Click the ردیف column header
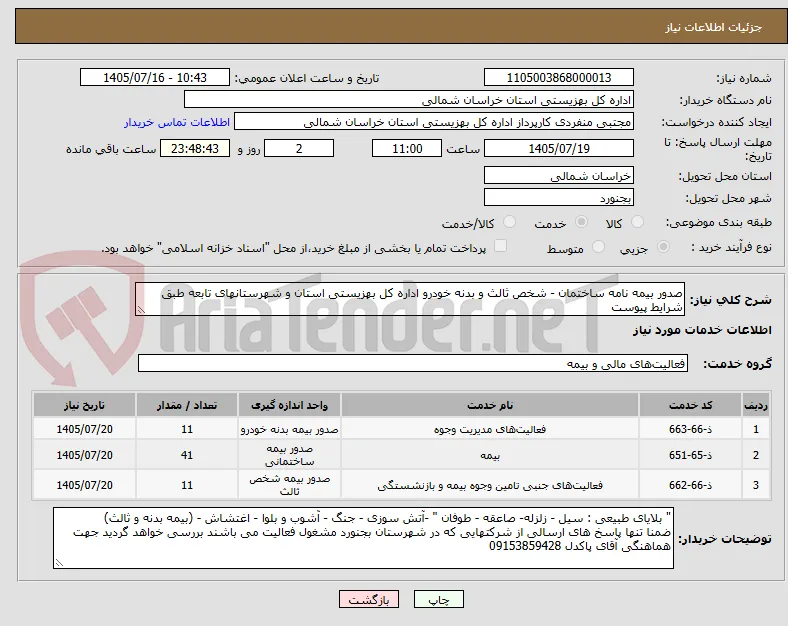Viewport: 788px width, 626px height. pos(755,405)
